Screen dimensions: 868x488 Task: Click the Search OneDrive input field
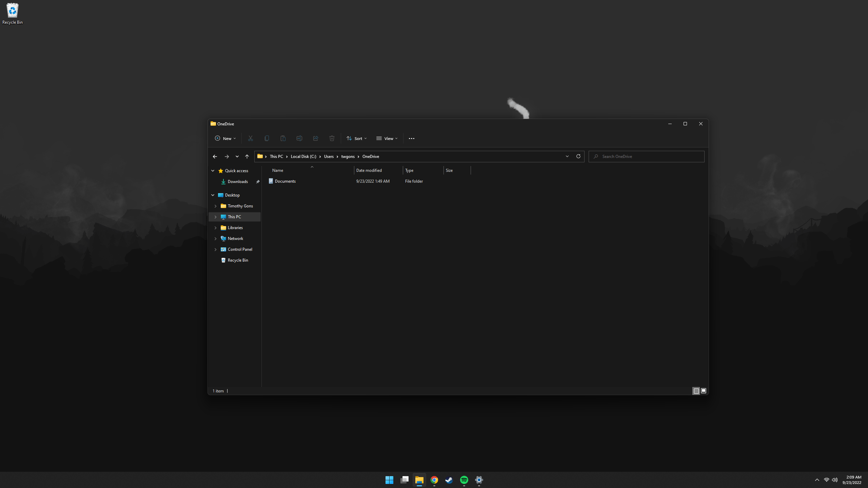pyautogui.click(x=647, y=156)
